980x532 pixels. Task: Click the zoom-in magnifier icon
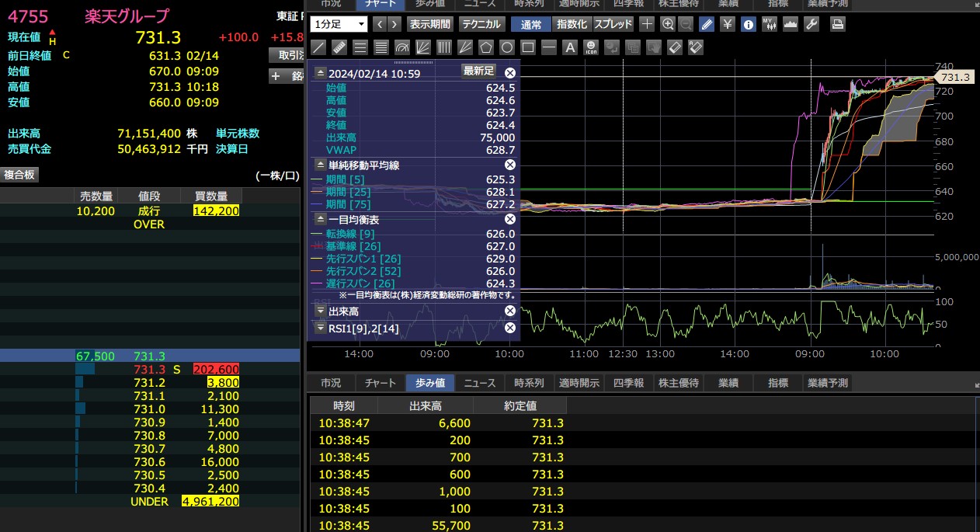click(668, 24)
